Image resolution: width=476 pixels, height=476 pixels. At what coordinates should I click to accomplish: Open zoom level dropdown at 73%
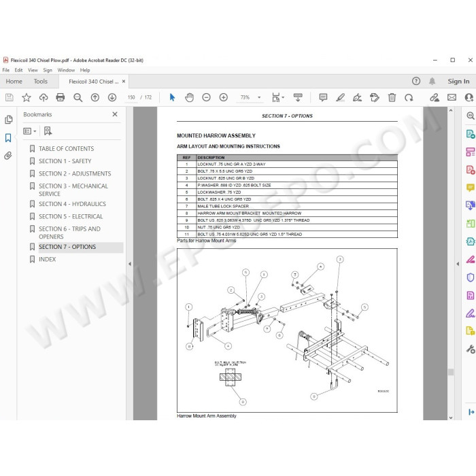pos(259,97)
